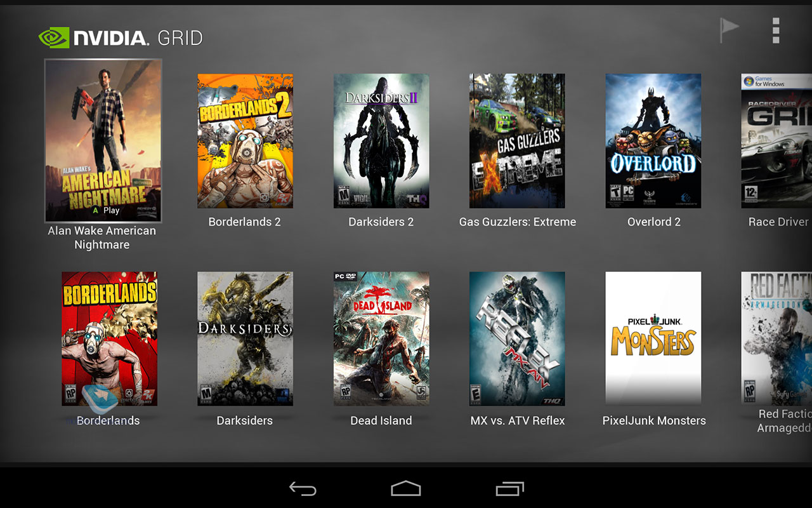Click the "PixelJunk Monsters" title text
This screenshot has height=508, width=812.
654,420
